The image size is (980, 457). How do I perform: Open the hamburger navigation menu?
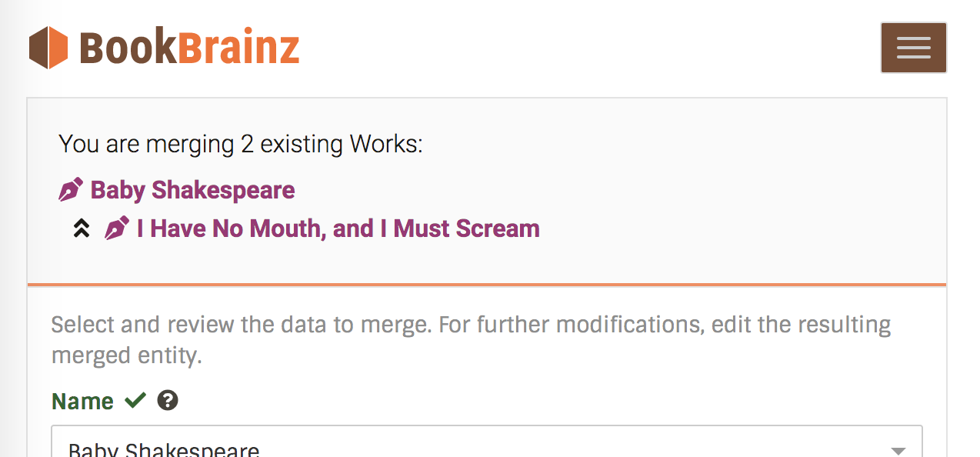click(914, 48)
